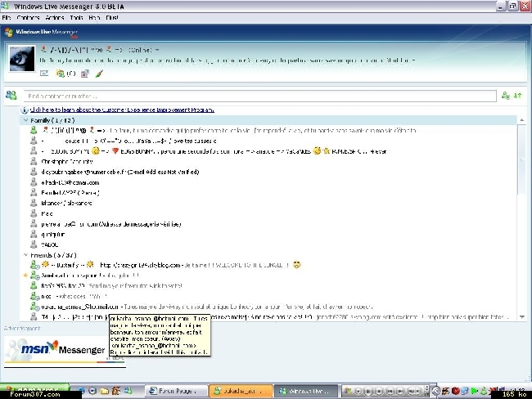Click the Butterfly contact's status icon
Screen dimensions: 532x399
34,265
